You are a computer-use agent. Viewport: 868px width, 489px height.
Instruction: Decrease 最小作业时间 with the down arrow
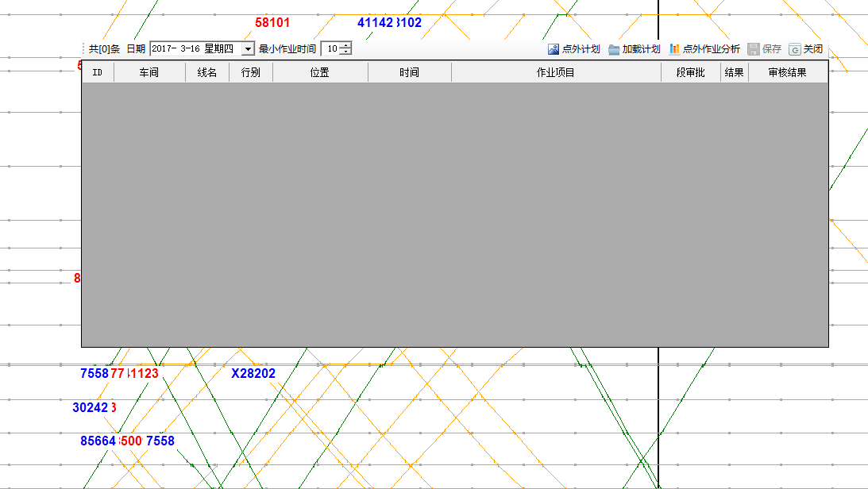point(345,52)
